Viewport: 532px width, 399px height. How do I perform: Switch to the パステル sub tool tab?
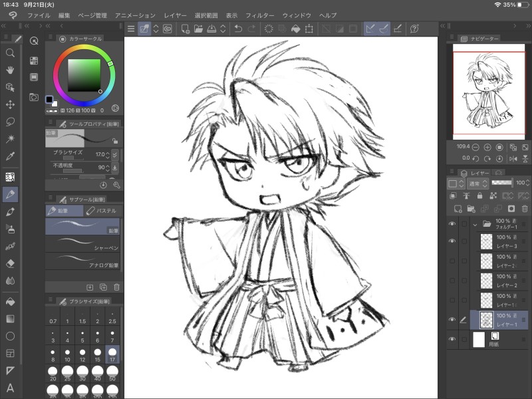coord(102,211)
